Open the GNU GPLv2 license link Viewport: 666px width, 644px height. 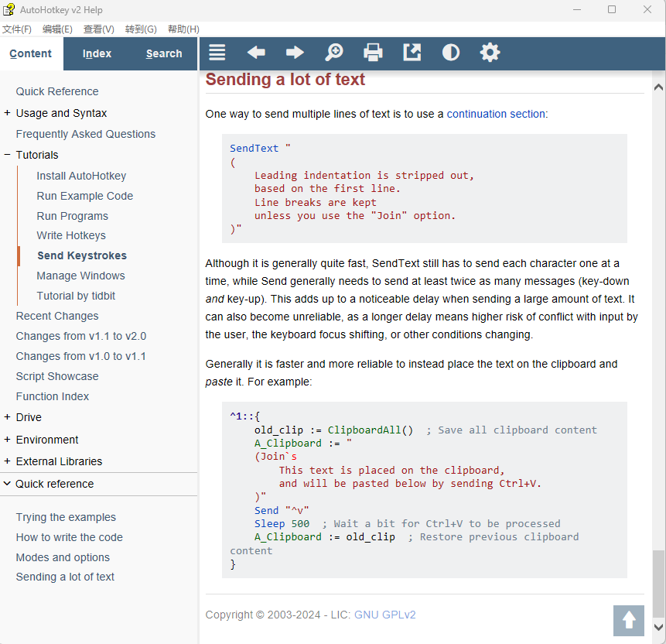(384, 615)
